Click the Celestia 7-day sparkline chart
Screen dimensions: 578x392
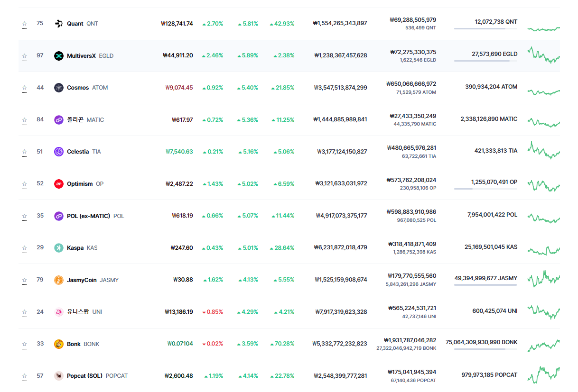tap(544, 150)
